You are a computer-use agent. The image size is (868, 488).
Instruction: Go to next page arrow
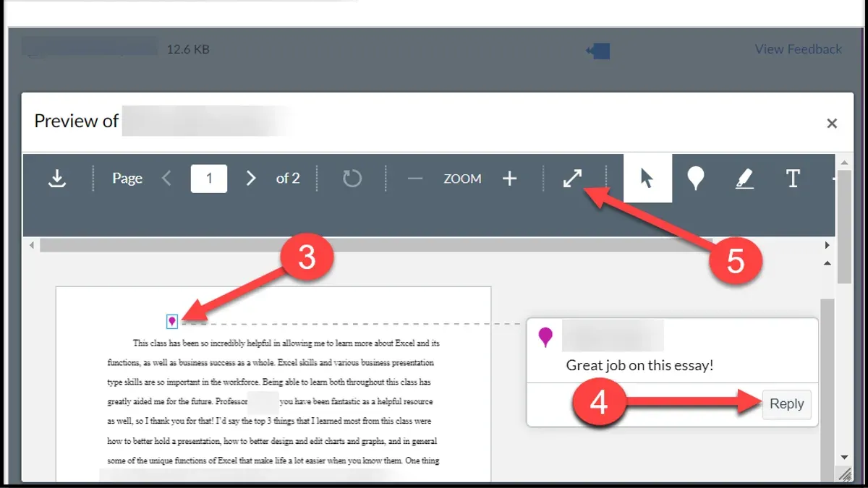coord(251,178)
